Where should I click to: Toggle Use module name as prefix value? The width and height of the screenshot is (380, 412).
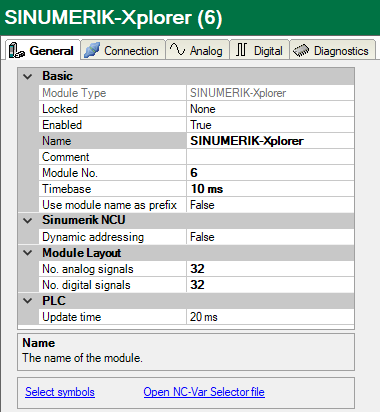pos(270,205)
